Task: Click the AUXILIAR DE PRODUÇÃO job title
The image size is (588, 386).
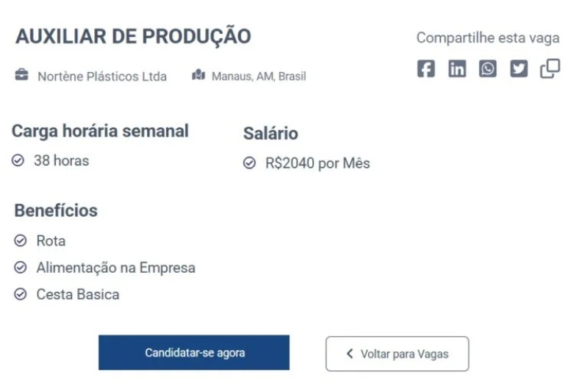Action: (x=133, y=36)
